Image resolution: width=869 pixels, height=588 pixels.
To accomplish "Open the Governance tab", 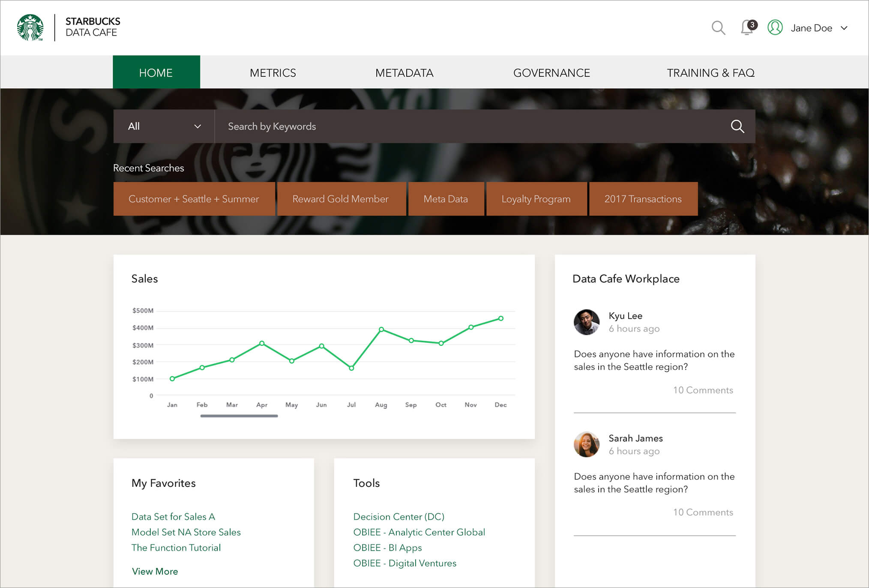I will [551, 73].
